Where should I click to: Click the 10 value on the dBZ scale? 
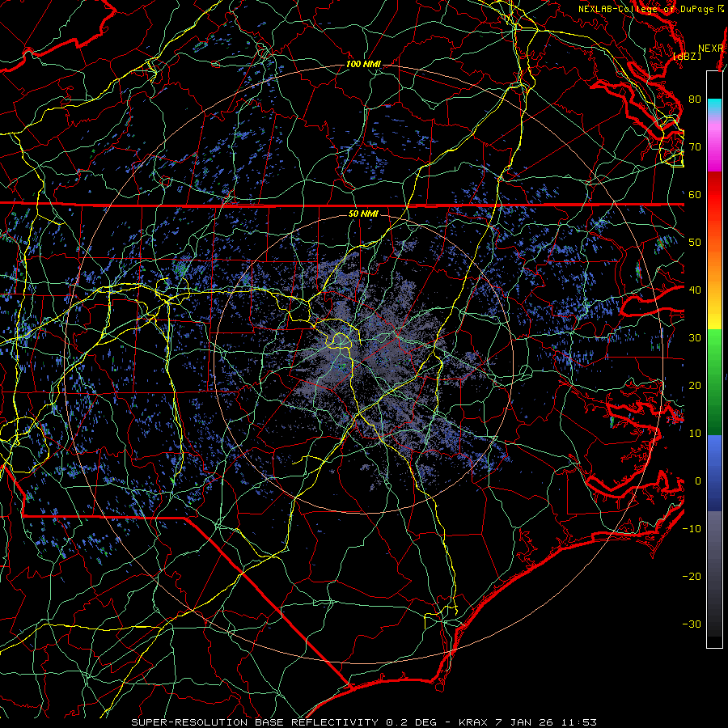[x=695, y=434]
